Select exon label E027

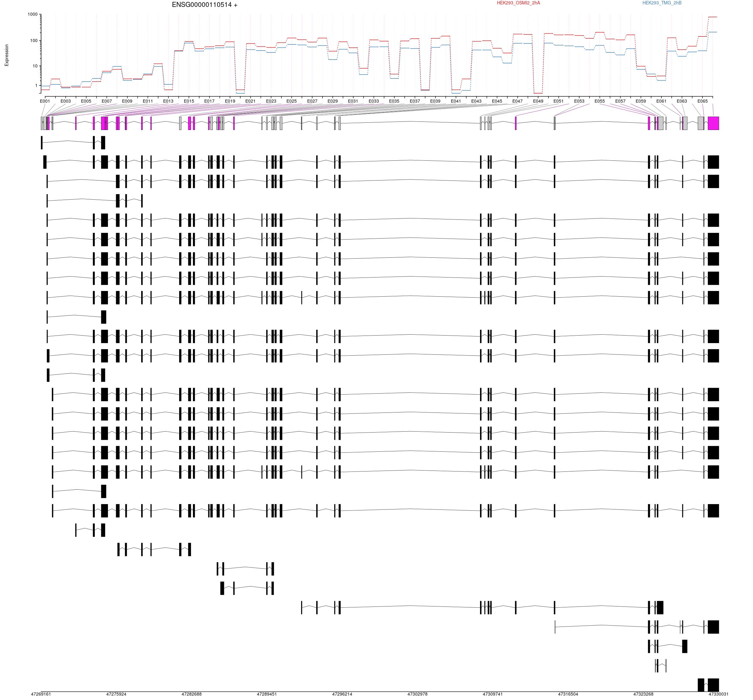tap(312, 101)
